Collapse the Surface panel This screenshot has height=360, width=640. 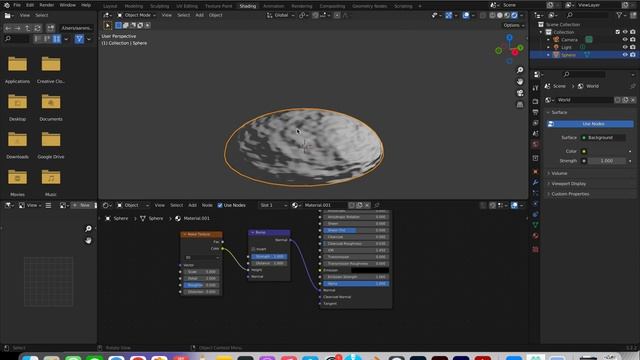point(559,112)
